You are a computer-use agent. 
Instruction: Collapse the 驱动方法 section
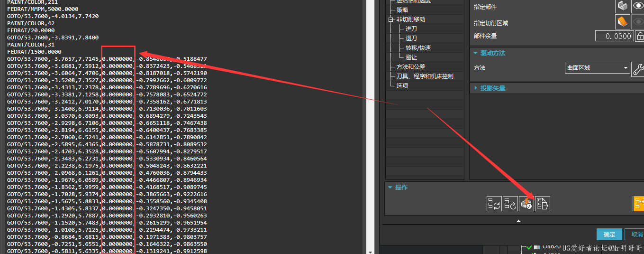click(x=475, y=53)
